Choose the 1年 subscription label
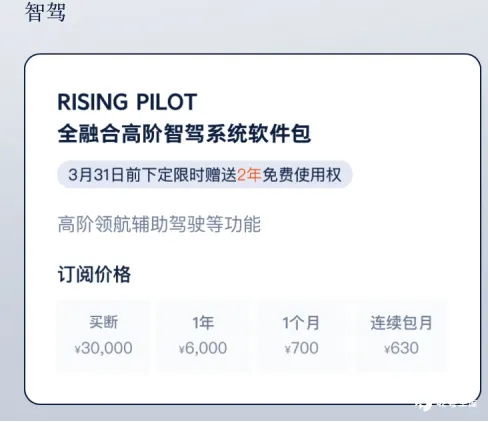The image size is (488, 422). tap(203, 323)
